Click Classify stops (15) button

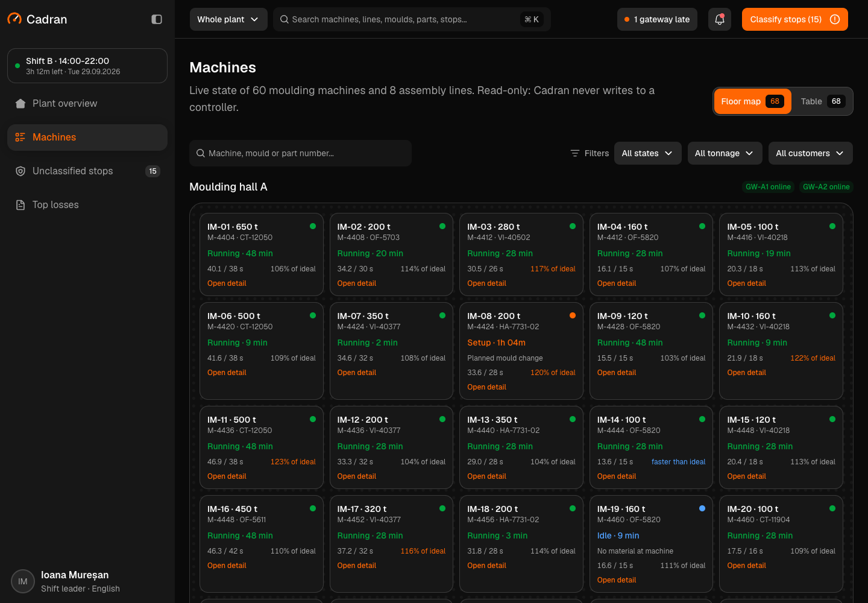(x=795, y=19)
